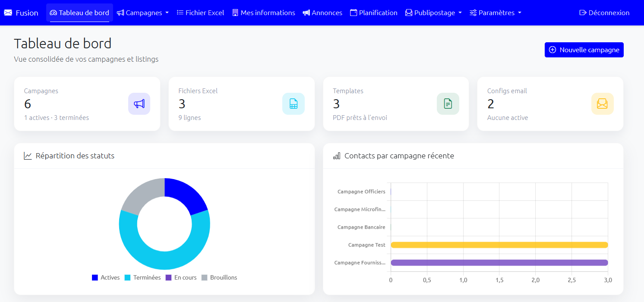This screenshot has width=644, height=302.
Task: Open the Publipostage dropdown menu
Action: coord(433,13)
